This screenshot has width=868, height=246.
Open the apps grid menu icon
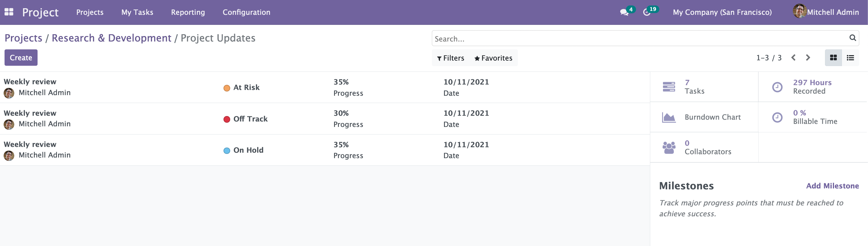click(x=9, y=12)
